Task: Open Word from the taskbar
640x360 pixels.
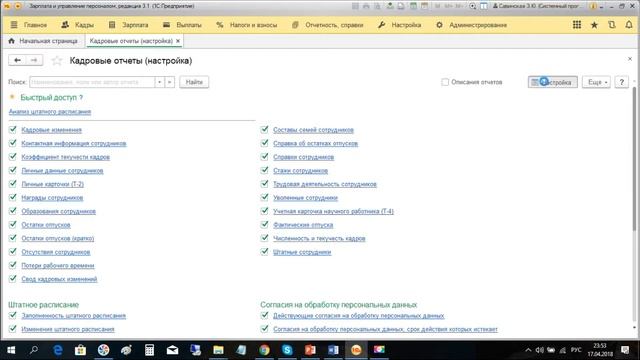Action: pos(333,350)
